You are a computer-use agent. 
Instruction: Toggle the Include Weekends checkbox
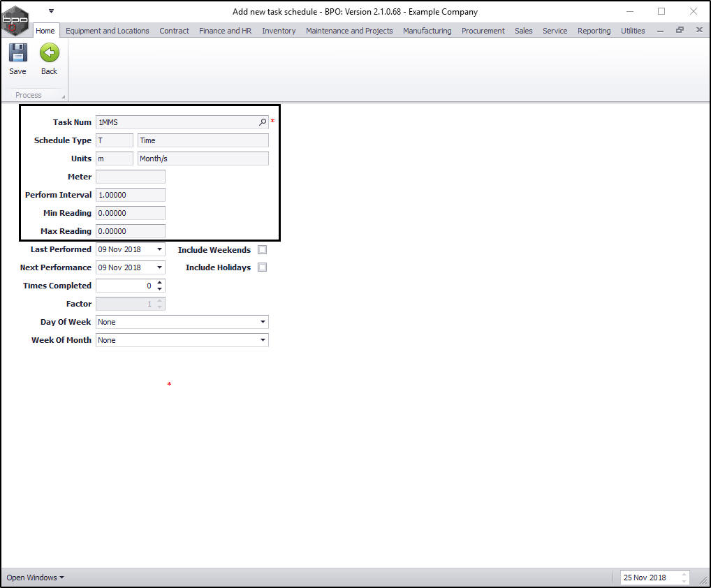point(262,250)
